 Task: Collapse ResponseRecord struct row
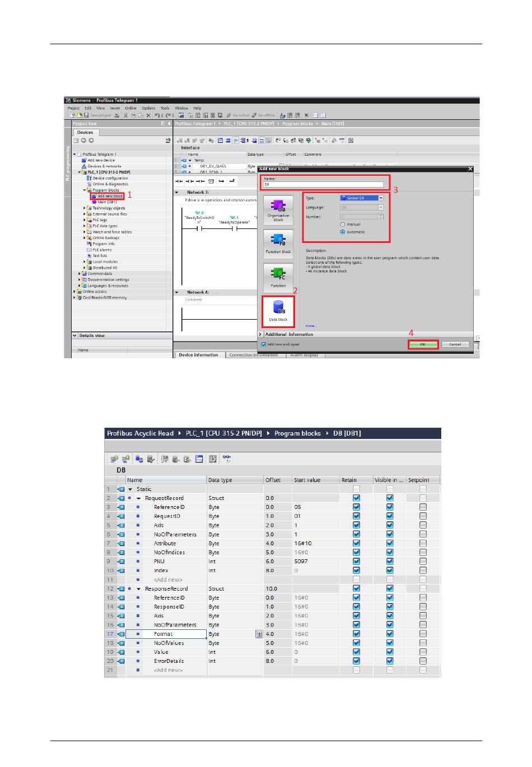pyautogui.click(x=139, y=589)
